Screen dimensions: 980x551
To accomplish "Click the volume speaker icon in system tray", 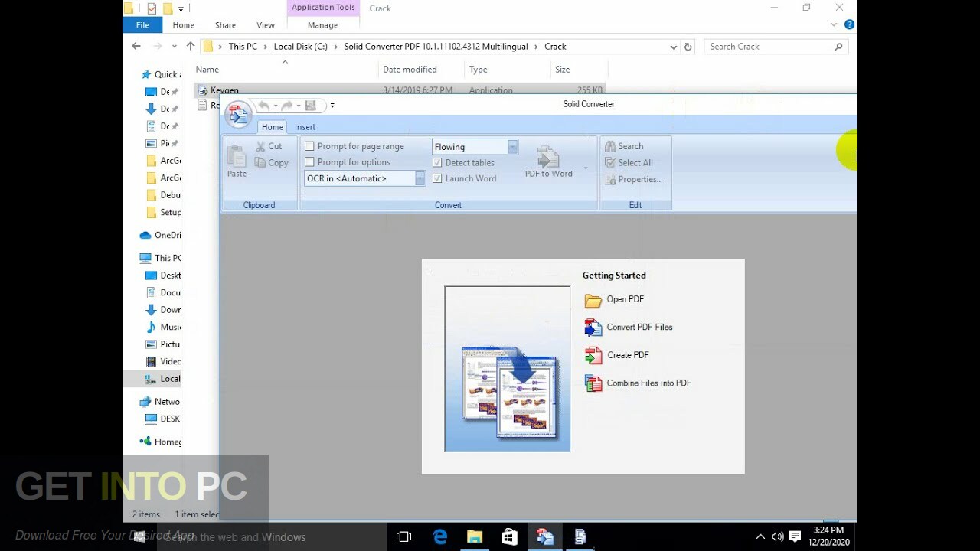I will pyautogui.click(x=778, y=536).
